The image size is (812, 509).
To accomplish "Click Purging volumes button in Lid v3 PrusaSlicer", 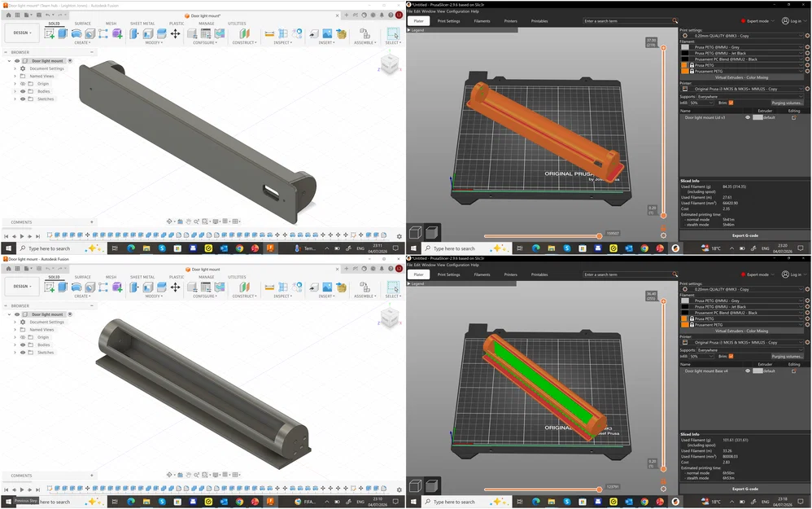I will pyautogui.click(x=787, y=103).
